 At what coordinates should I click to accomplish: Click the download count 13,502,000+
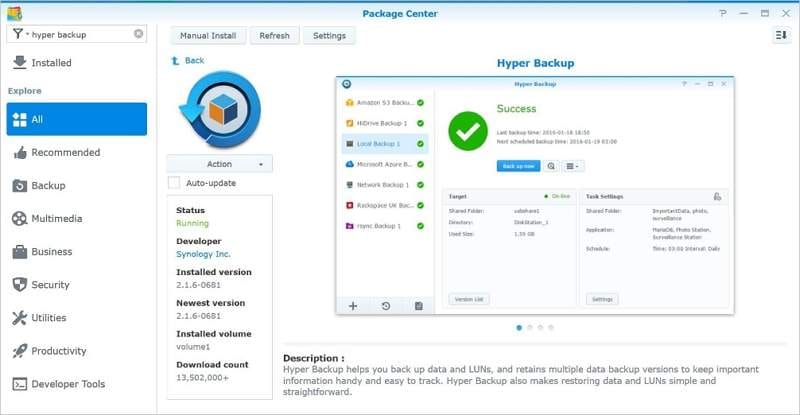coord(203,377)
